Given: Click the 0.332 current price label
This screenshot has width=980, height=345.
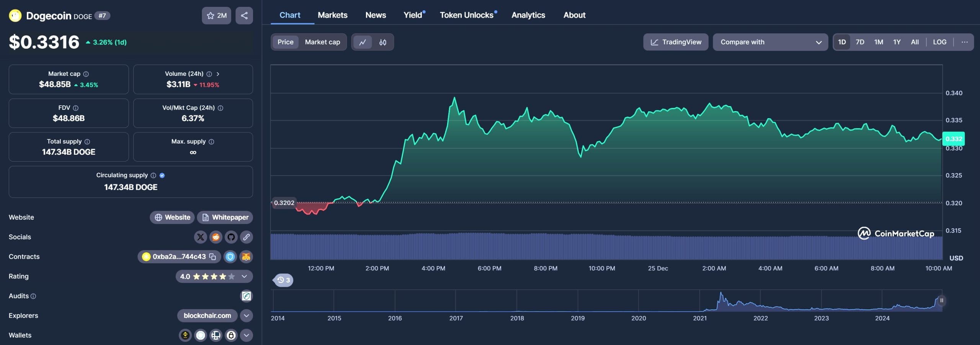Looking at the screenshot, I should [x=954, y=139].
